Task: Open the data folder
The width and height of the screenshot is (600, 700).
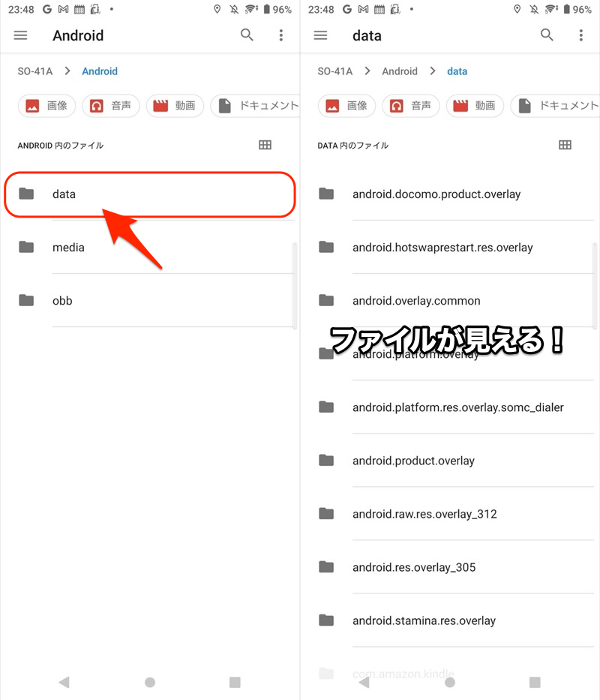Action: tap(150, 194)
